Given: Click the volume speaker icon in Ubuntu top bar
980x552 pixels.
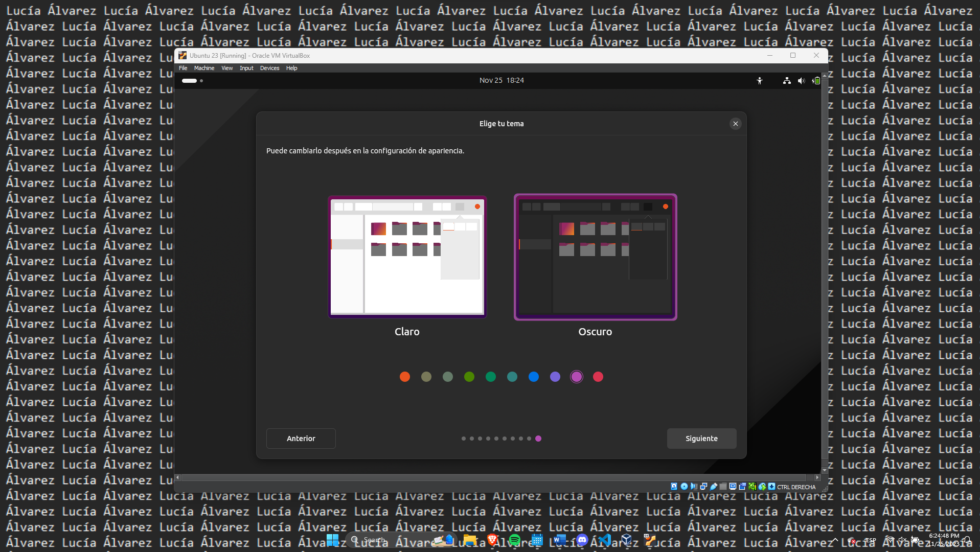Looking at the screenshot, I should [801, 81].
